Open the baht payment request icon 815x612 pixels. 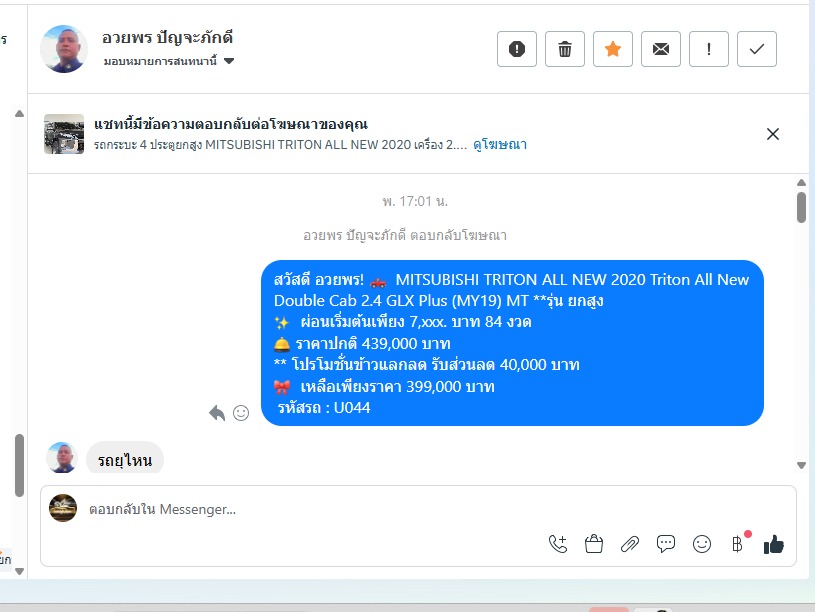pos(738,544)
